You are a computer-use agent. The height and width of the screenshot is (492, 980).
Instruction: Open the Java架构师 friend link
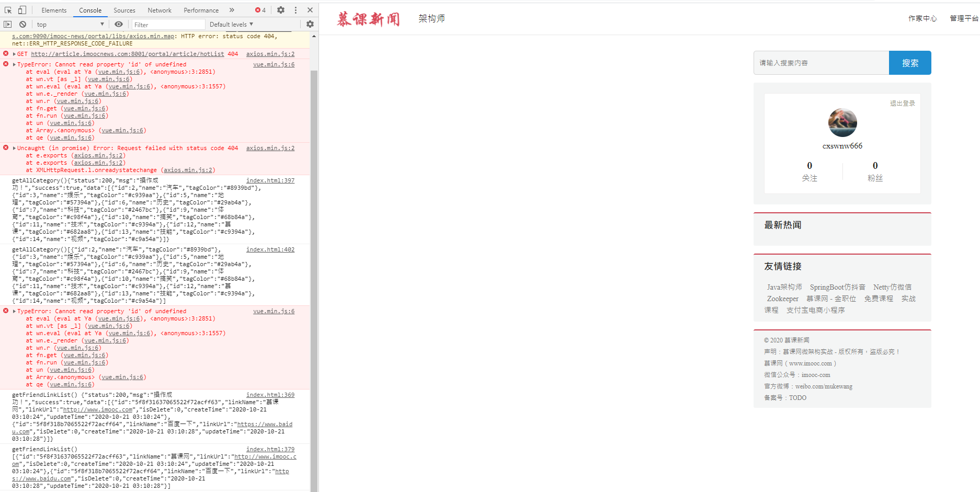pyautogui.click(x=784, y=287)
